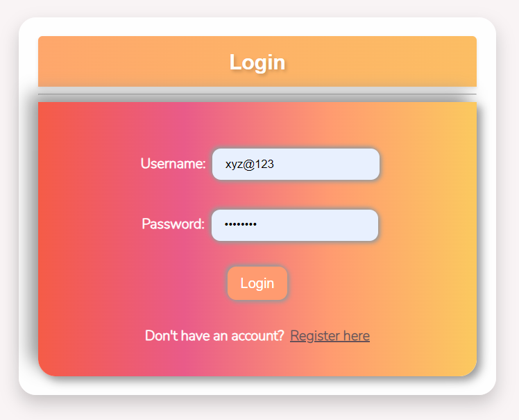Click the empty area after password dots
Viewport: 519px width, 420px height.
click(316, 225)
